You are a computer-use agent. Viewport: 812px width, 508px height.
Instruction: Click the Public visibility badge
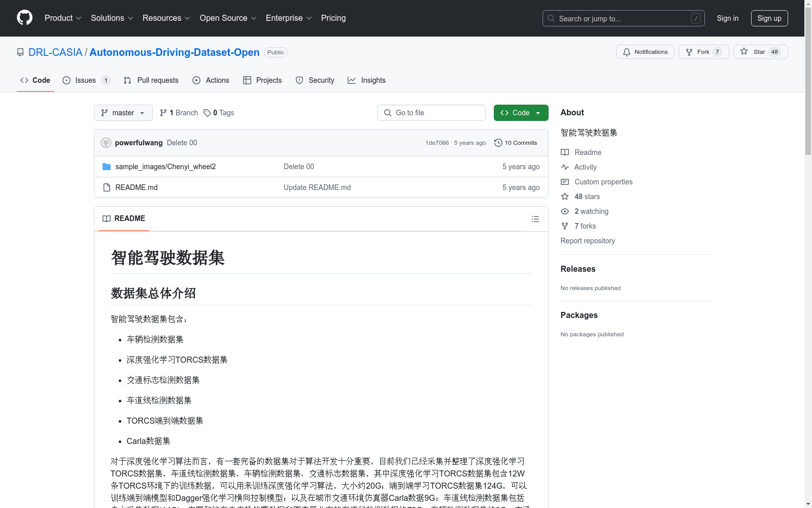(276, 52)
